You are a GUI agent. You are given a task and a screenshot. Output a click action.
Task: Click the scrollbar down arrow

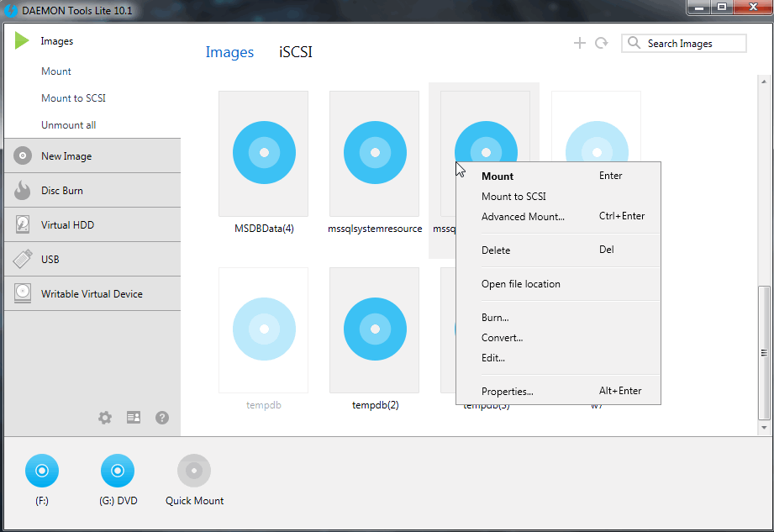tap(764, 428)
